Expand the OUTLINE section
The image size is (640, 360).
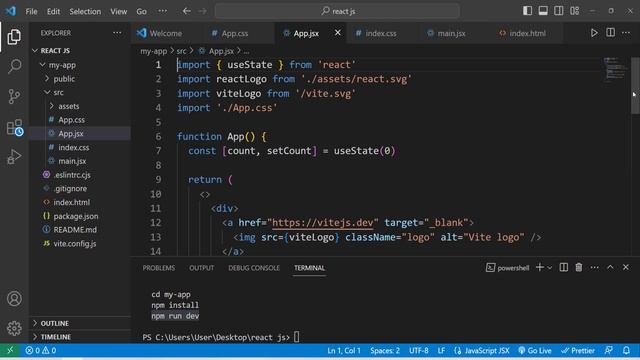tap(80, 323)
